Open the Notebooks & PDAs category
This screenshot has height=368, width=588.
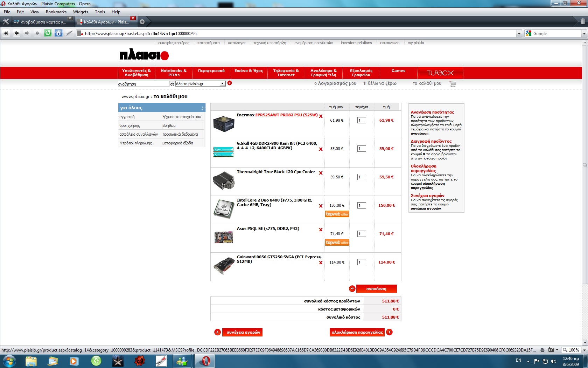[174, 73]
